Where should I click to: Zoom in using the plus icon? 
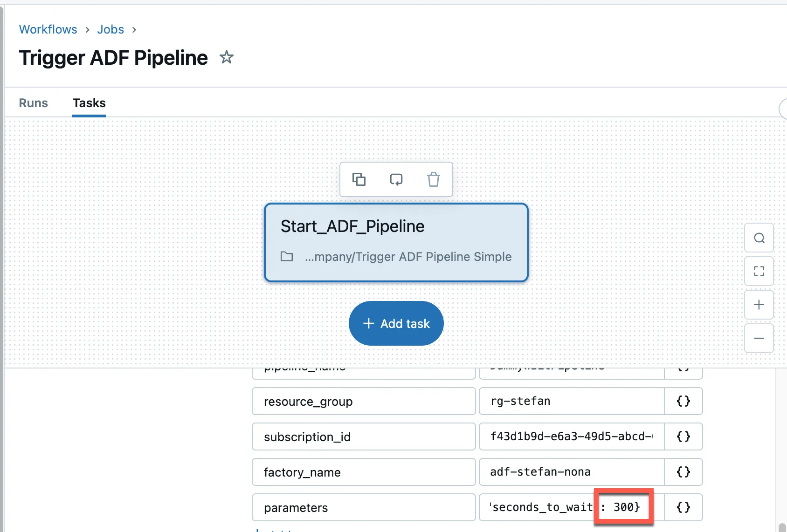click(x=759, y=305)
